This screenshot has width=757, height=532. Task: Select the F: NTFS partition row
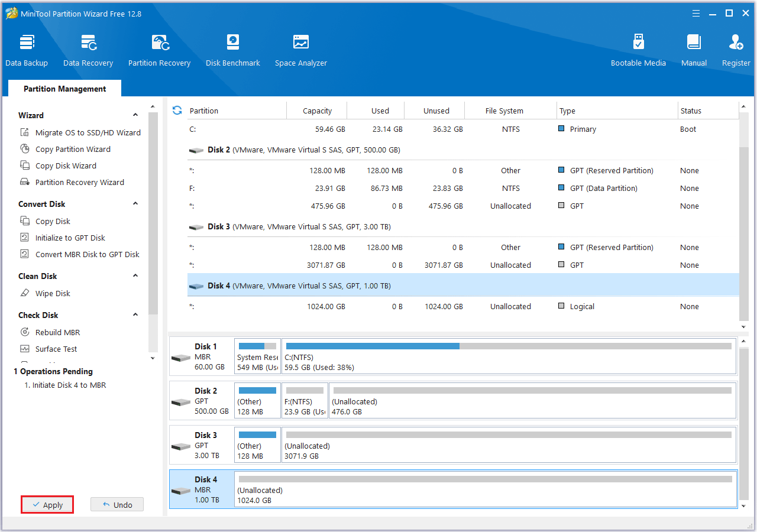pyautogui.click(x=463, y=188)
